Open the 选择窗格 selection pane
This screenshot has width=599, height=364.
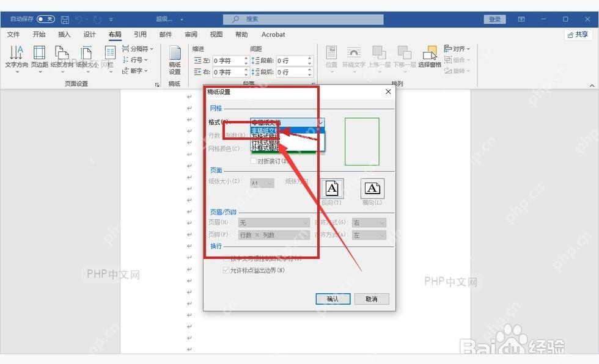click(x=430, y=57)
